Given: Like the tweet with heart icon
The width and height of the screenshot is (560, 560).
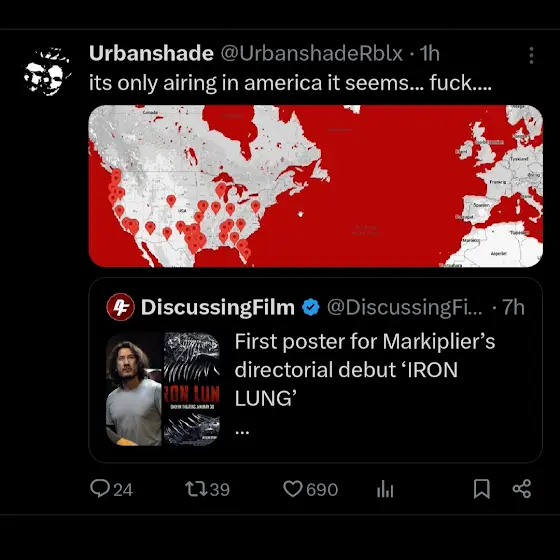Looking at the screenshot, I should (293, 489).
